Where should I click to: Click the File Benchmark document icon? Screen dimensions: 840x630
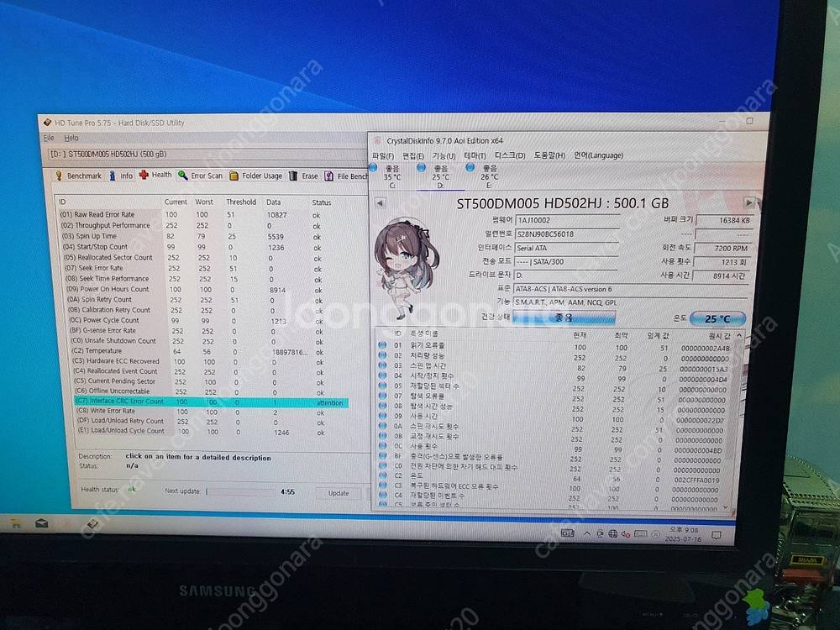click(328, 176)
